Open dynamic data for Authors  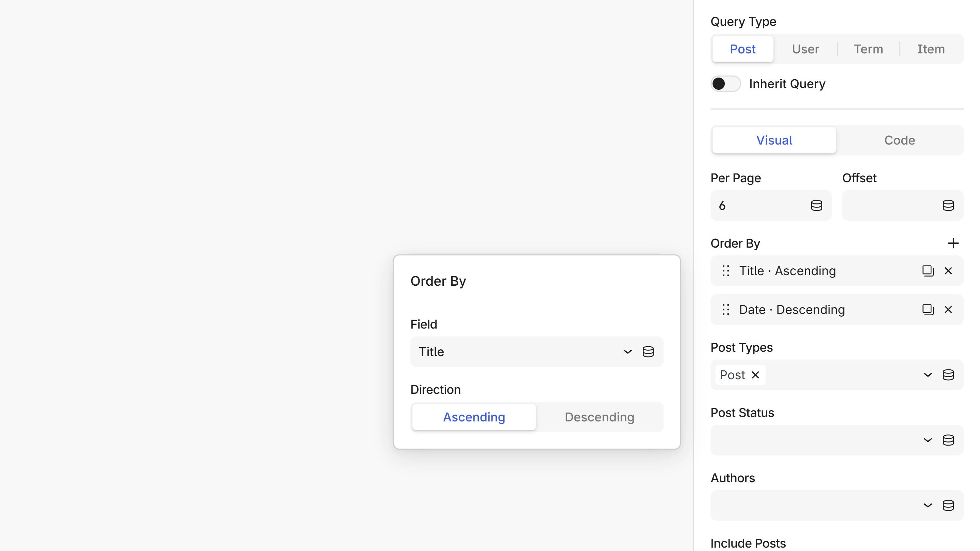pyautogui.click(x=948, y=506)
